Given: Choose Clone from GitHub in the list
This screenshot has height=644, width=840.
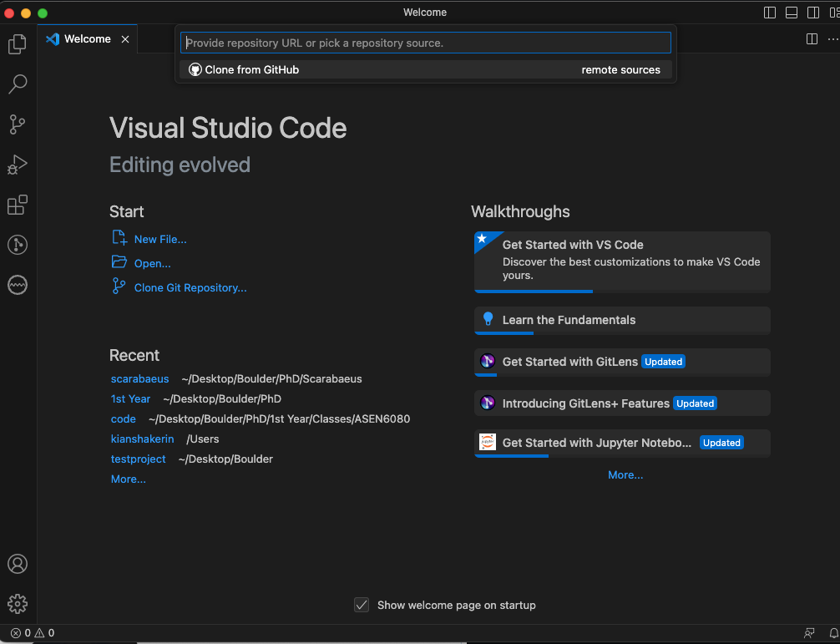Looking at the screenshot, I should click(425, 69).
